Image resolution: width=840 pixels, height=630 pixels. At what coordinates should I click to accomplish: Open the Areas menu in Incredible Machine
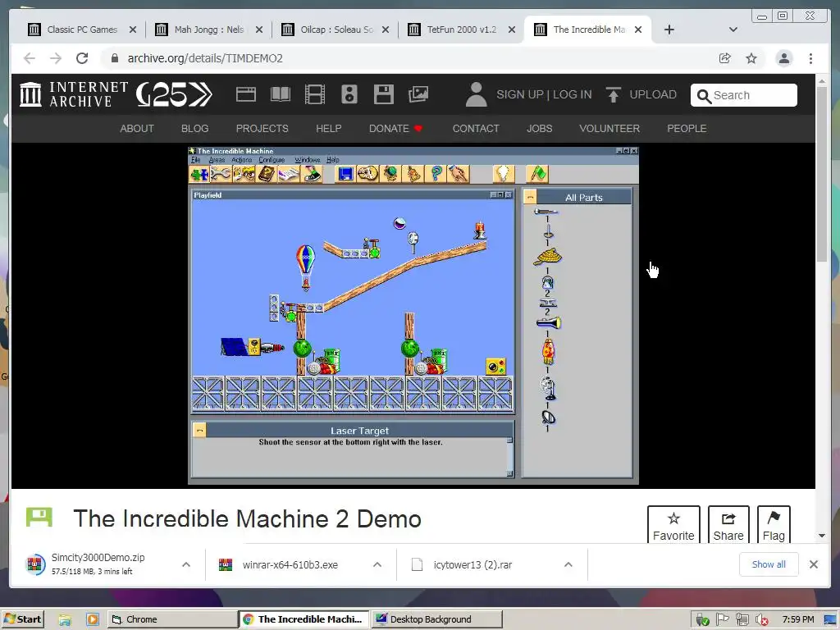tap(217, 160)
